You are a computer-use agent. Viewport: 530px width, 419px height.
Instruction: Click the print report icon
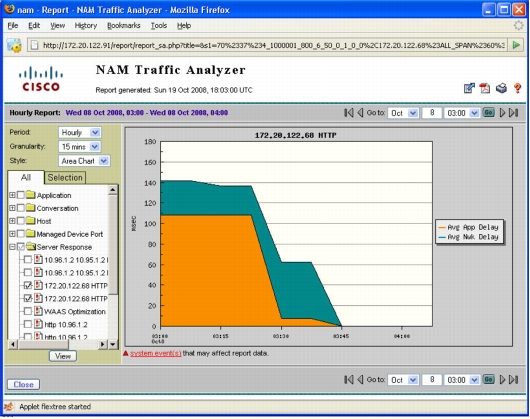coord(501,88)
